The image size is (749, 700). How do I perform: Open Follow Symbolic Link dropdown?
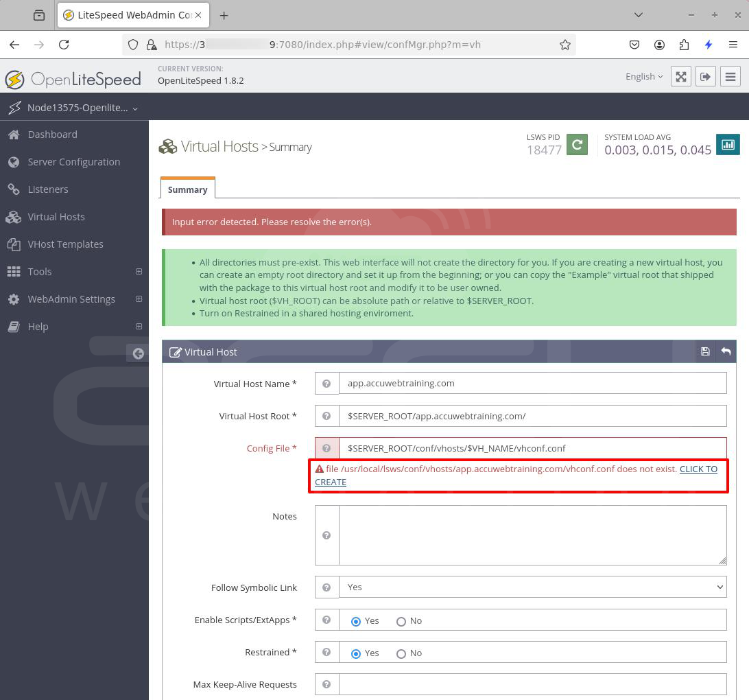(x=533, y=587)
